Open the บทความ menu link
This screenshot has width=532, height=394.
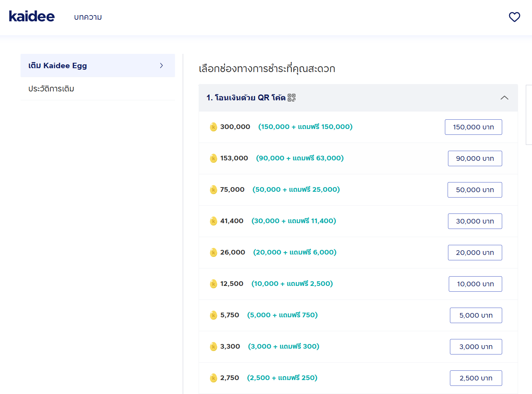click(88, 17)
